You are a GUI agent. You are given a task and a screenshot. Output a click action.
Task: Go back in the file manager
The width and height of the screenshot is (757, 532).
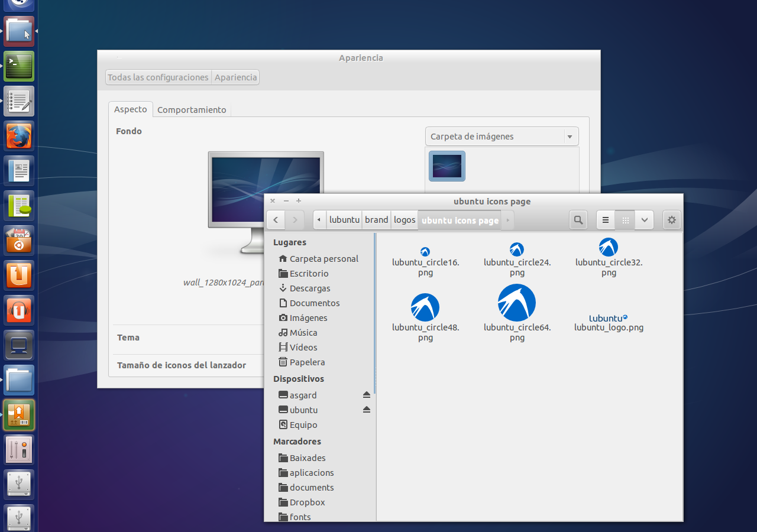276,220
